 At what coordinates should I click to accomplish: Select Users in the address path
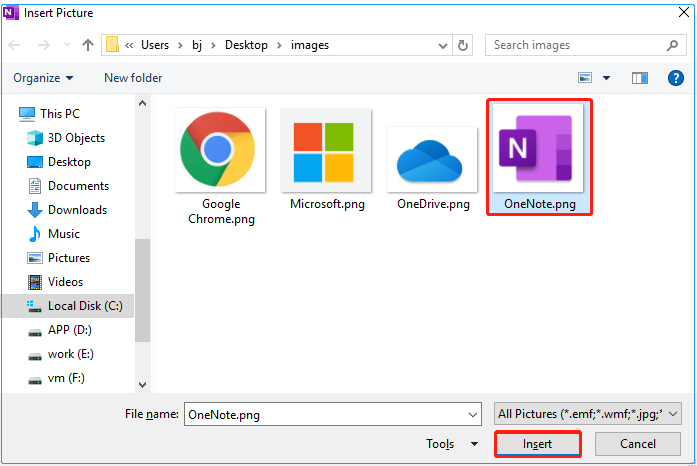155,45
